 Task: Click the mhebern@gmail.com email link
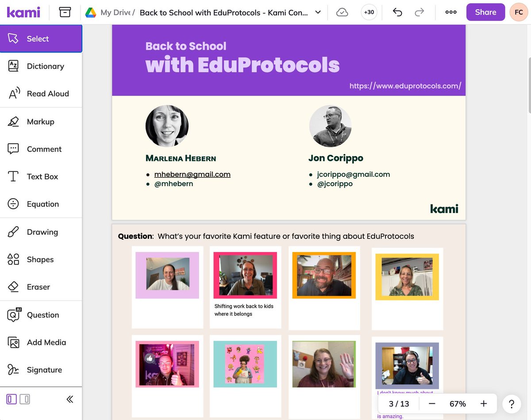click(x=192, y=174)
